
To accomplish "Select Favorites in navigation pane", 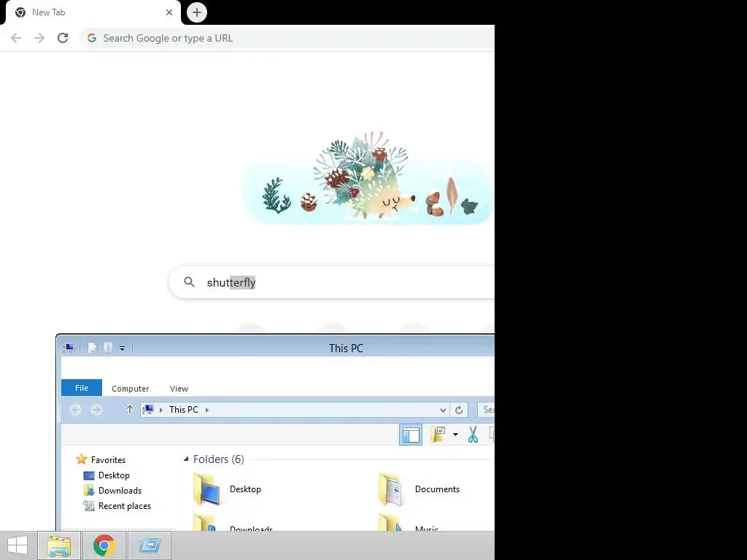I will [108, 460].
